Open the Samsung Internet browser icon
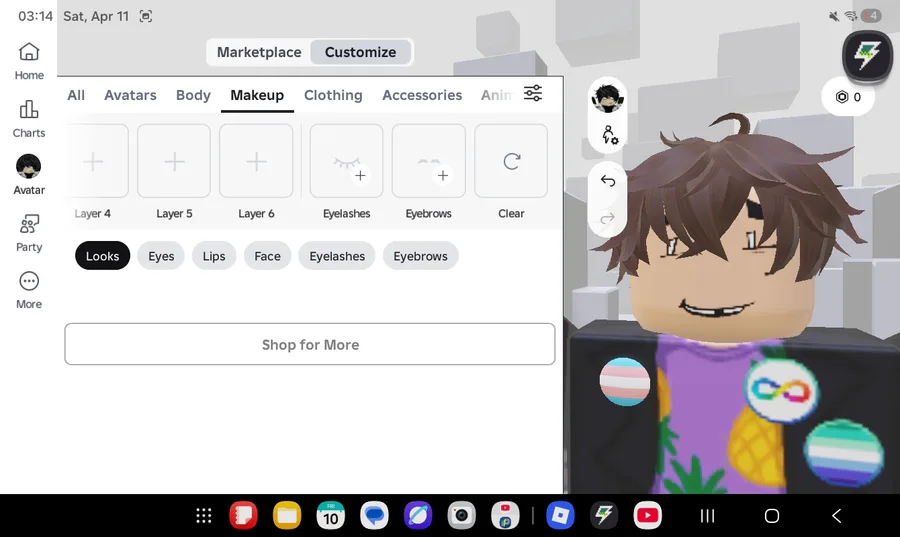The image size is (900, 537). pos(418,516)
